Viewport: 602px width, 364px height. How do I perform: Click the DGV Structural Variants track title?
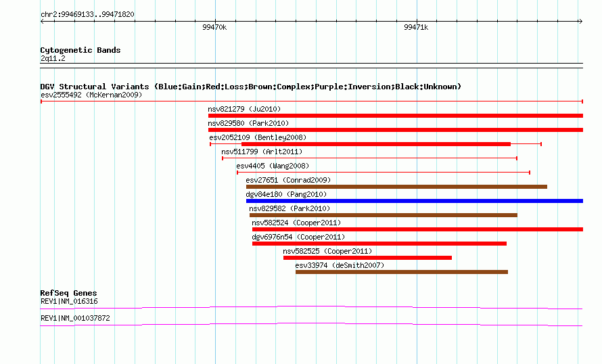point(251,87)
